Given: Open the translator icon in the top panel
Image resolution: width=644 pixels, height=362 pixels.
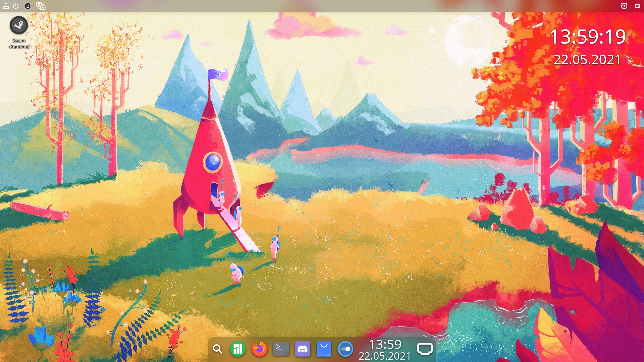Looking at the screenshot, I should tap(41, 6).
